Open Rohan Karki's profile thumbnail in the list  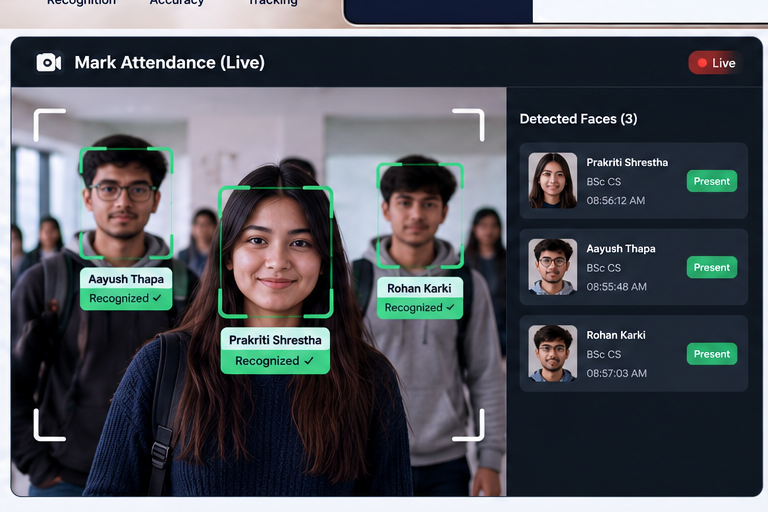[x=552, y=353]
